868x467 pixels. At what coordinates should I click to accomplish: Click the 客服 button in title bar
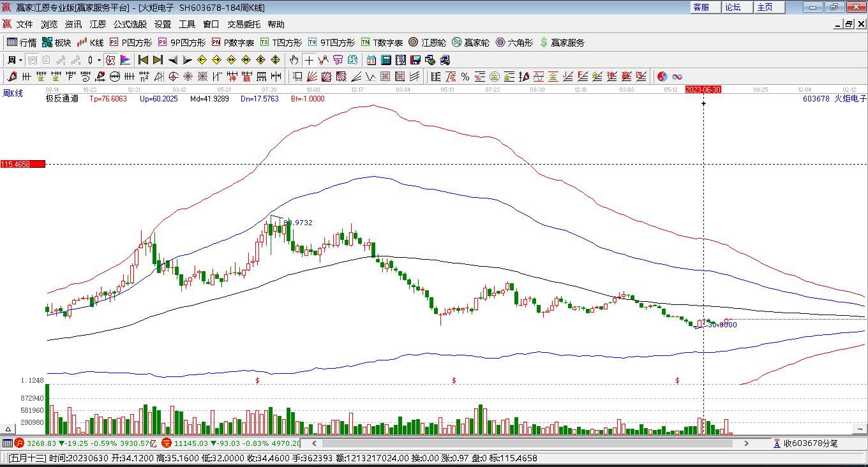(x=701, y=7)
